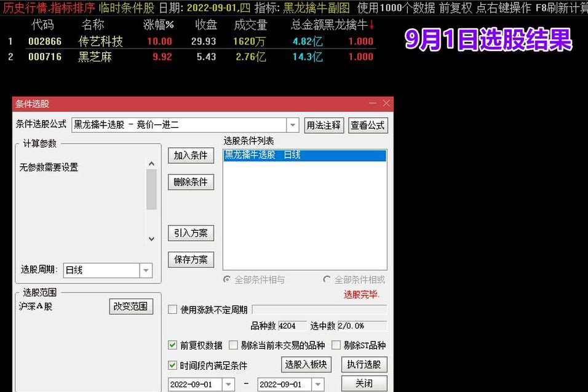Click the 9.92 涨幅 value

(x=162, y=57)
